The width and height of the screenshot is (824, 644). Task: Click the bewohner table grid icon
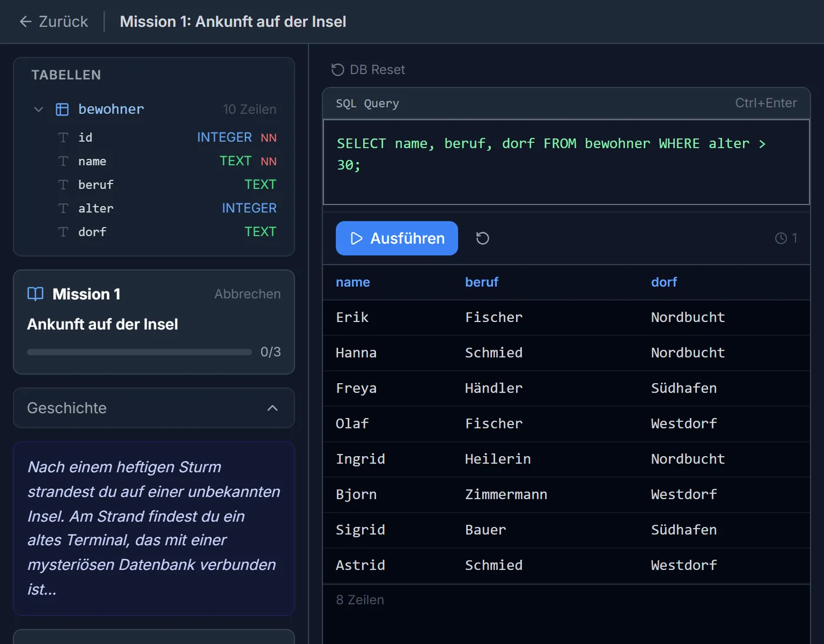coord(62,109)
